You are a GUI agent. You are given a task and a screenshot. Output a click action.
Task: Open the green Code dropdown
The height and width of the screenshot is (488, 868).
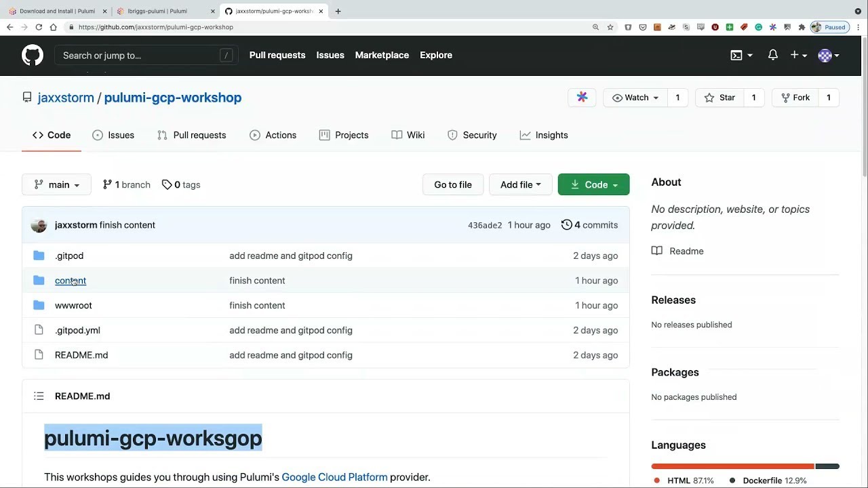(593, 184)
